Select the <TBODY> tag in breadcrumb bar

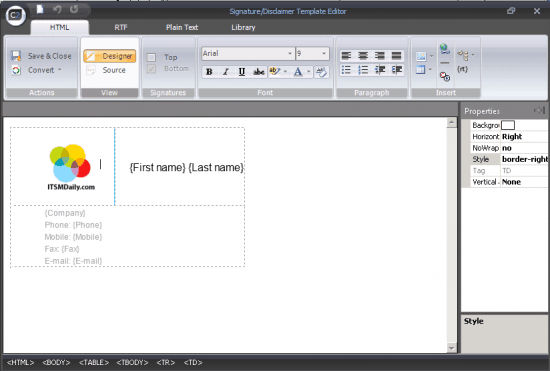pos(132,363)
